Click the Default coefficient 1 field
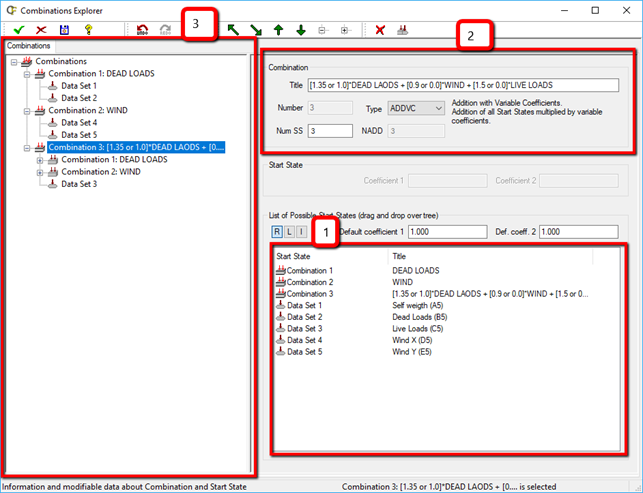This screenshot has width=643, height=493. [x=447, y=232]
